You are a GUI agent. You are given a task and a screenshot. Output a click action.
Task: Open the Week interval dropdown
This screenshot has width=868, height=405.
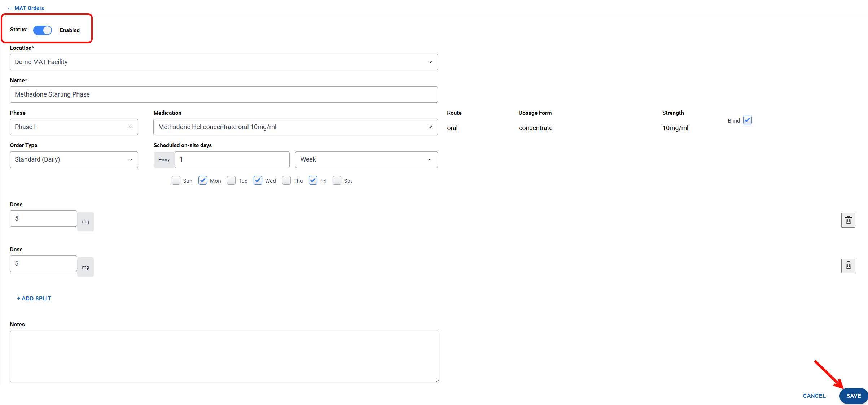click(366, 159)
